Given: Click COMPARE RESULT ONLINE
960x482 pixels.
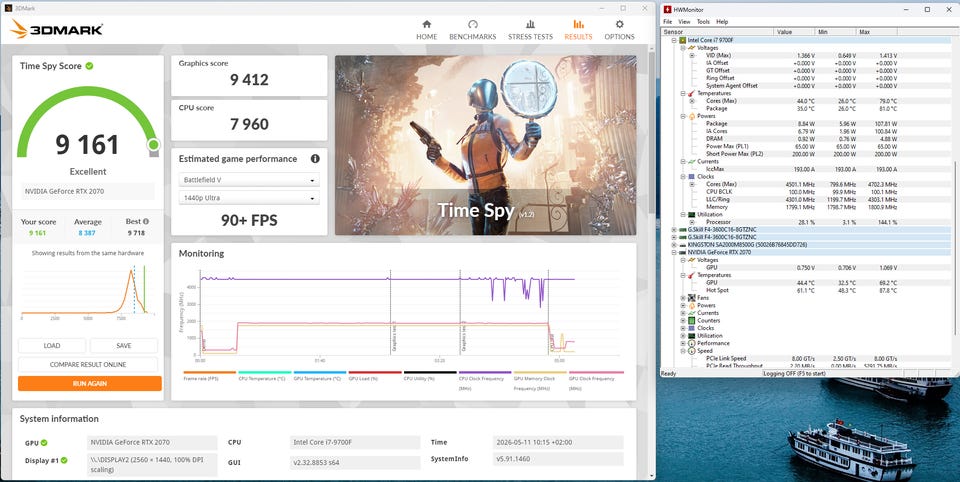Looking at the screenshot, I should tap(88, 364).
